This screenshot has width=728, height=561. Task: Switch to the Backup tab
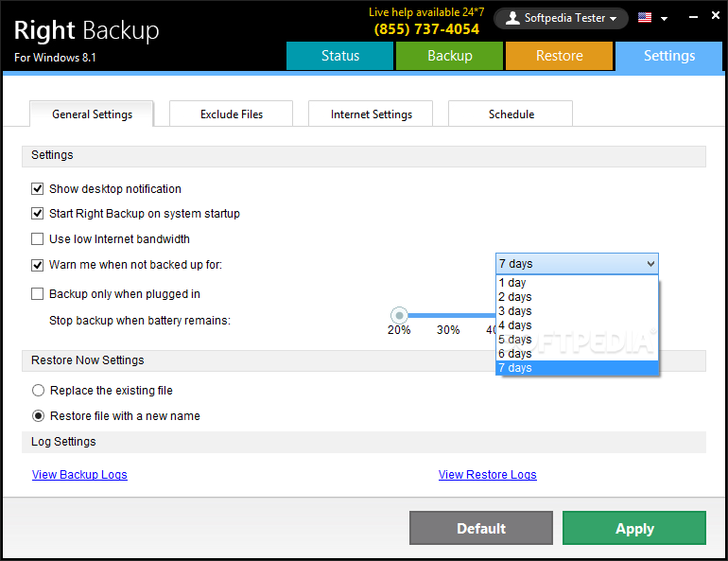449,56
